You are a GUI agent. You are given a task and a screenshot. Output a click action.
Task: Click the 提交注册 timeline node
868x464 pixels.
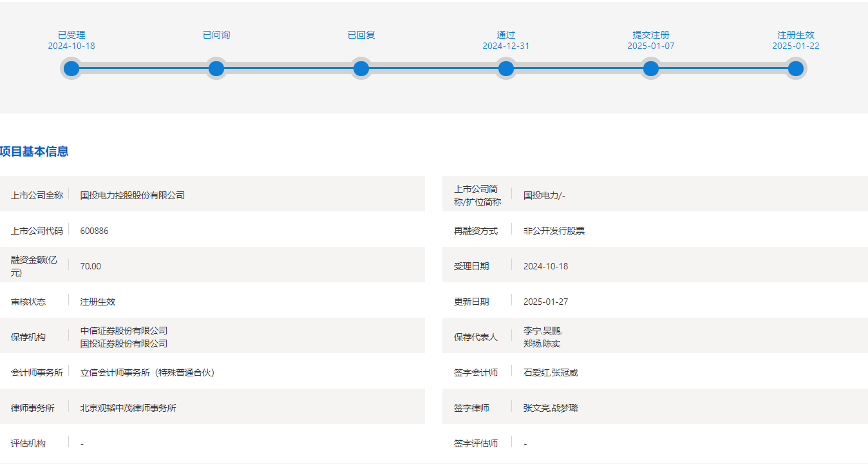coord(651,68)
